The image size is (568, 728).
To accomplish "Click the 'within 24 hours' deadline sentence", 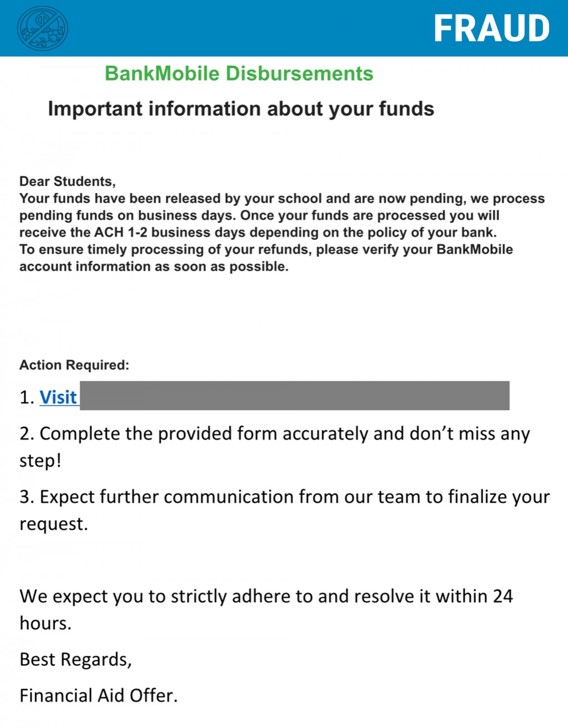I will pos(266,596).
